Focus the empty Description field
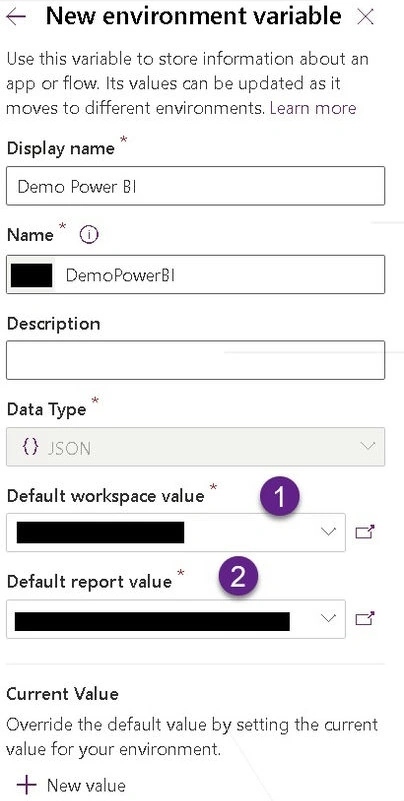Image resolution: width=404 pixels, height=801 pixels. 195,360
